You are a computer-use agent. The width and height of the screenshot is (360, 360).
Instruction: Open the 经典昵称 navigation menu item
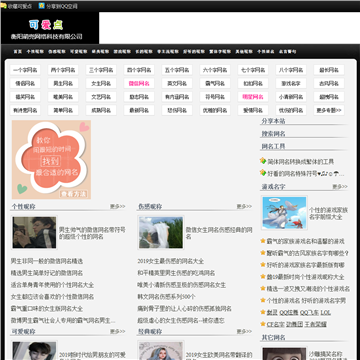pyautogui.click(x=100, y=52)
